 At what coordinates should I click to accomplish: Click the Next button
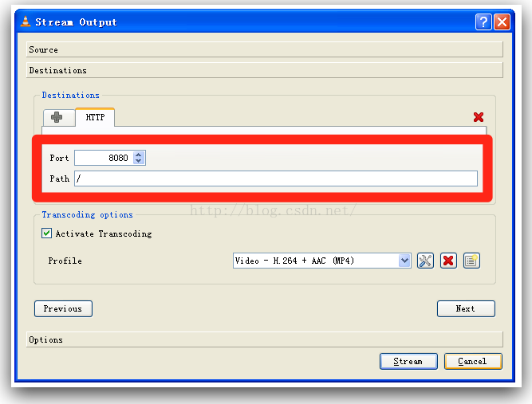coord(466,308)
